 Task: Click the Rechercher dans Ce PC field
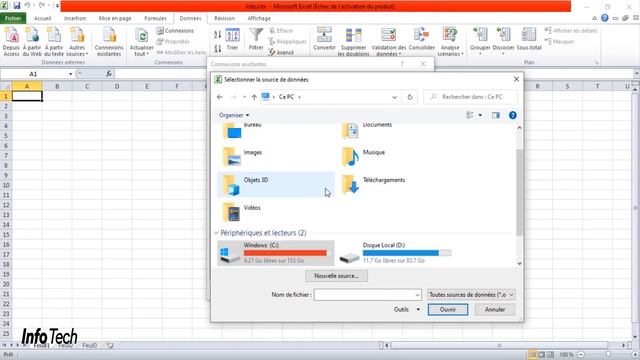470,97
